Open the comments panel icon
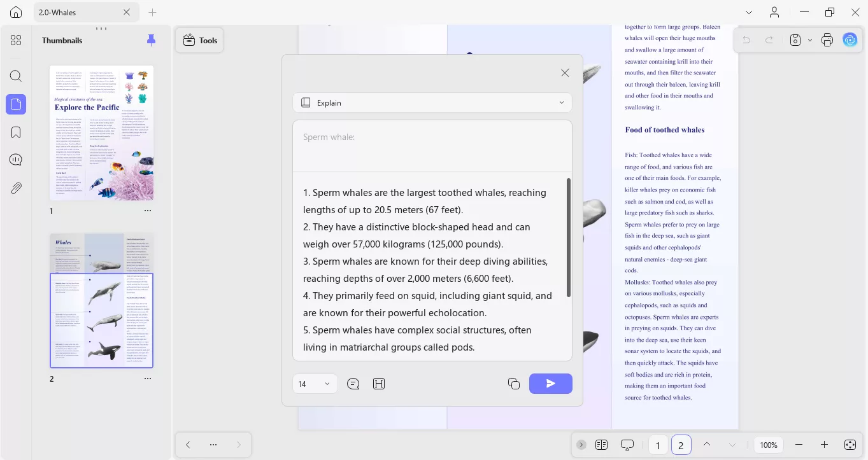This screenshot has width=868, height=460. click(16, 160)
